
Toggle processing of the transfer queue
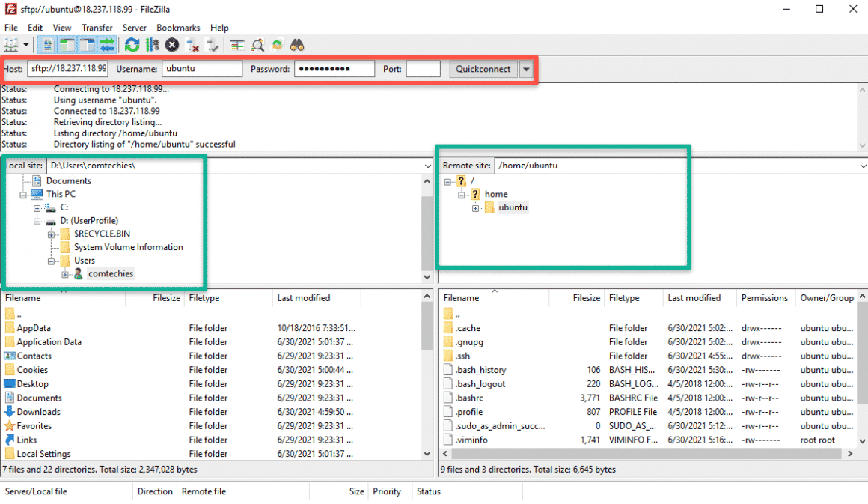click(x=152, y=46)
